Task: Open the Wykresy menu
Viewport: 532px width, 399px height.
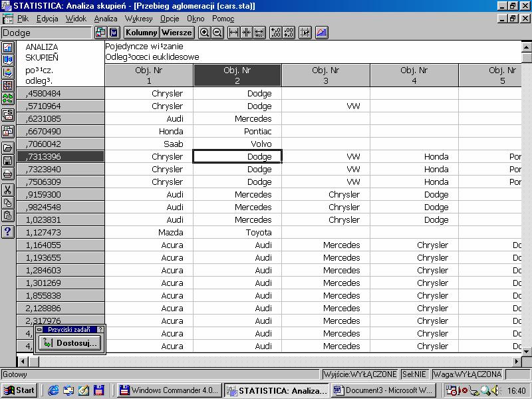Action: click(x=138, y=19)
